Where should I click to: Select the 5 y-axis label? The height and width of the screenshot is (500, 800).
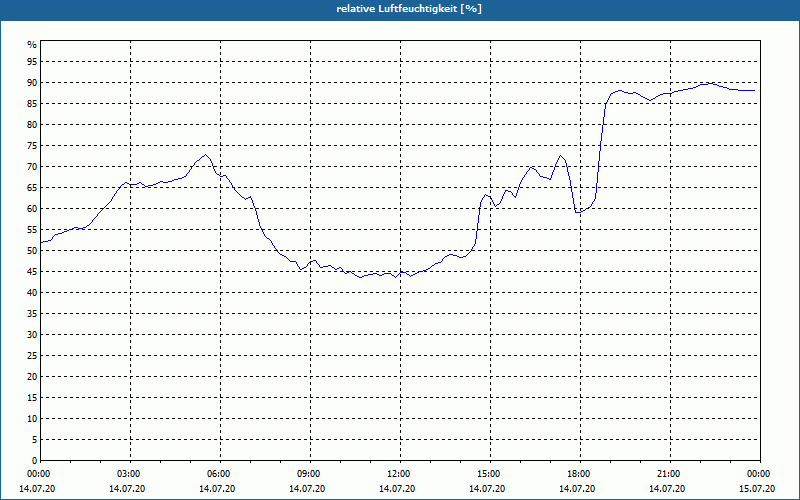pyautogui.click(x=34, y=440)
